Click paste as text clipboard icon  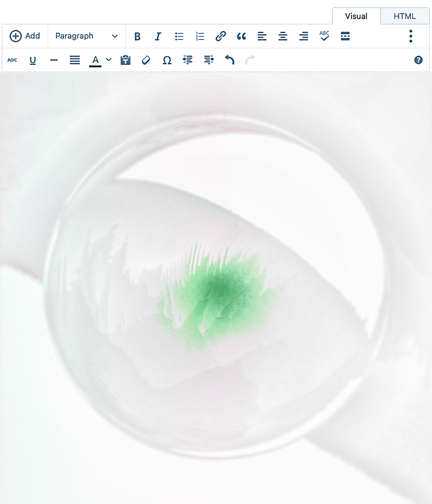coord(126,60)
